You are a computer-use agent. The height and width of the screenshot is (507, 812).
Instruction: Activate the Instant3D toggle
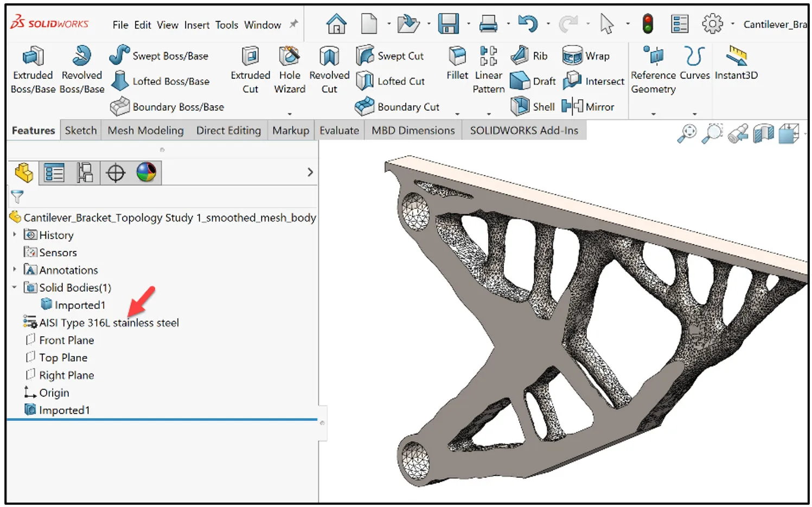tap(736, 57)
